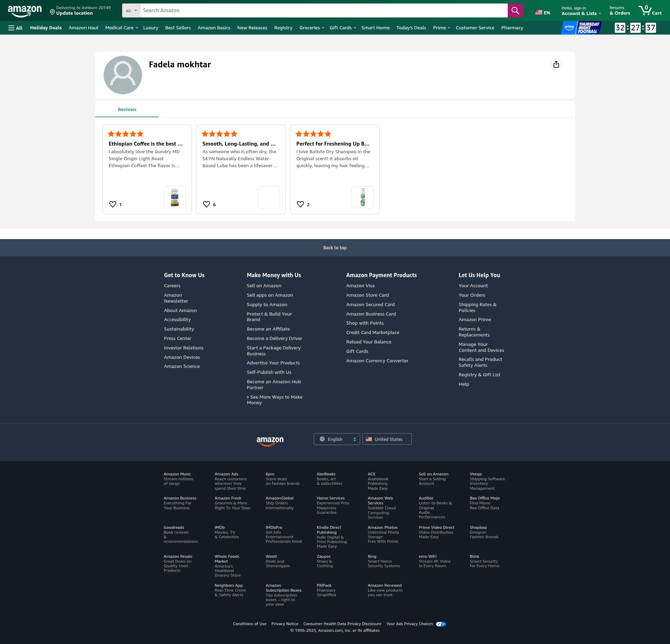670x644 pixels.
Task: Like the Smooth, Long-Lasting review heart
Action: pyautogui.click(x=207, y=205)
